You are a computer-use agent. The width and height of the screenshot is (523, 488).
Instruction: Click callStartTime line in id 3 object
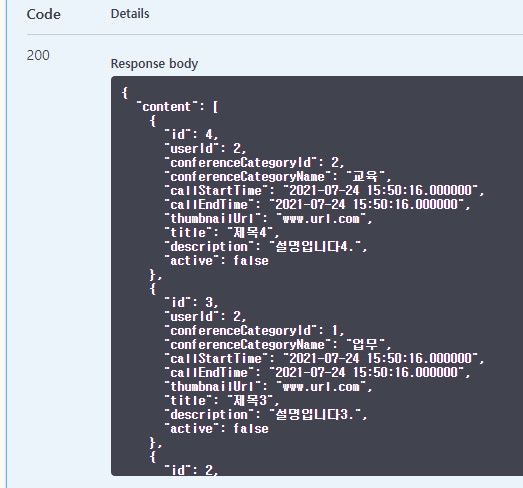325,359
